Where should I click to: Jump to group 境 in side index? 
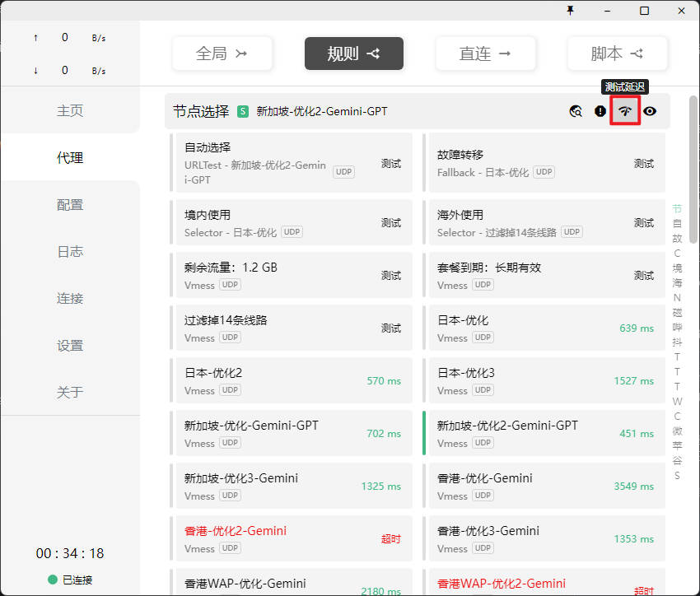tap(677, 268)
